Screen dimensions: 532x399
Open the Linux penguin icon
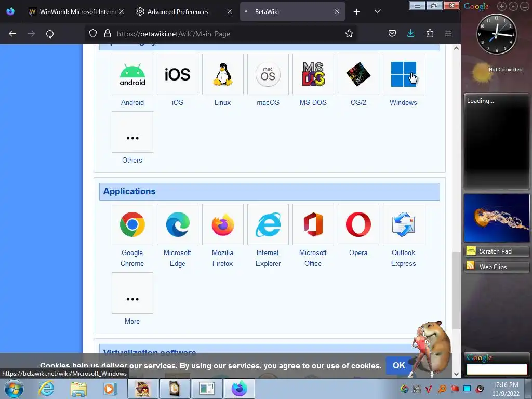(x=222, y=74)
